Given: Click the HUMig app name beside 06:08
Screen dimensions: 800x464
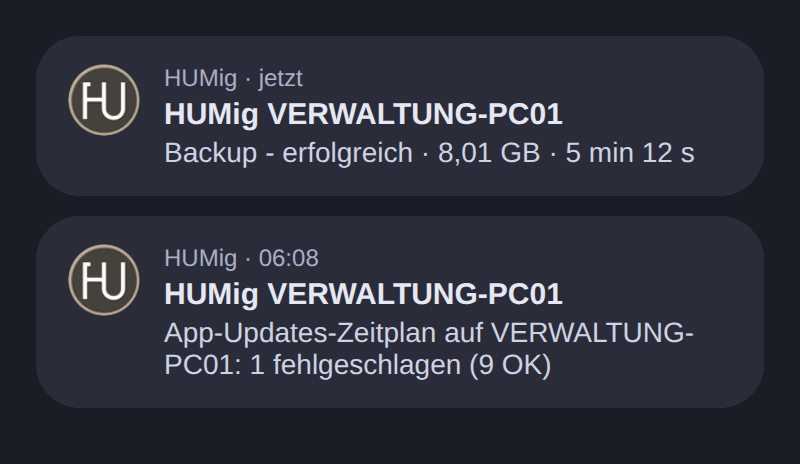Looking at the screenshot, I should click(x=201, y=258).
